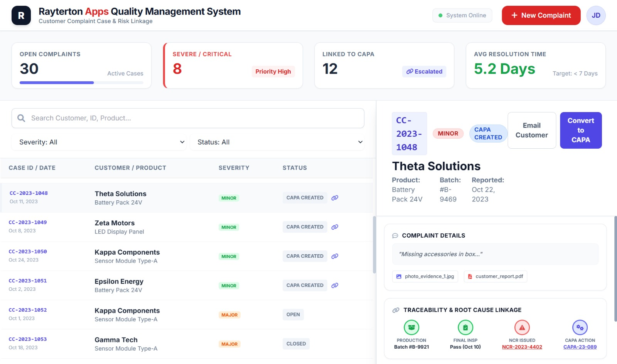Click the Rayterton logo in the header
Image resolution: width=617 pixels, height=364 pixels.
point(21,15)
